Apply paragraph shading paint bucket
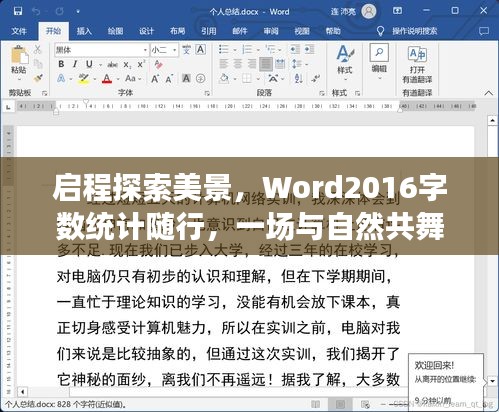The width and height of the screenshot is (499, 412). pyautogui.click(x=224, y=79)
